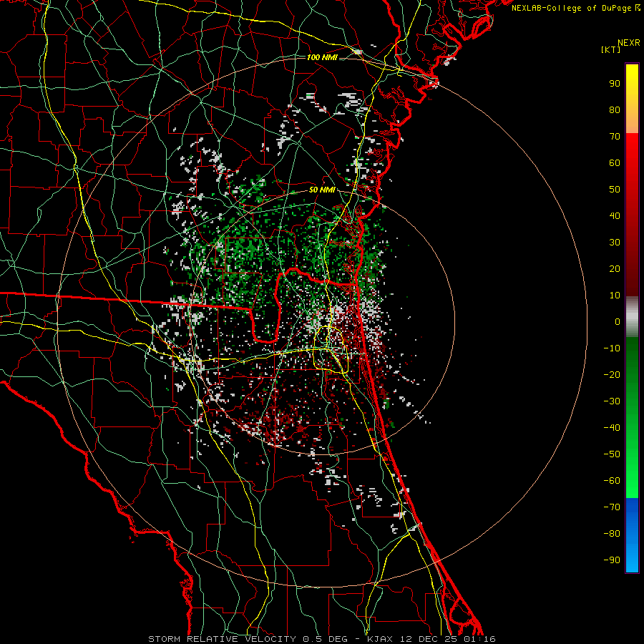
Task: Click the -40 value on the velocity scale
Action: 612,428
